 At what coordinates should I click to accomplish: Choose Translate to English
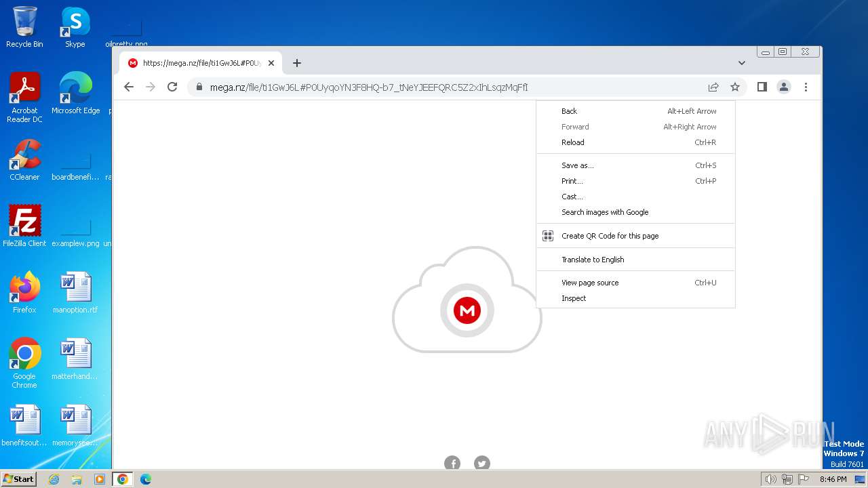(636, 260)
